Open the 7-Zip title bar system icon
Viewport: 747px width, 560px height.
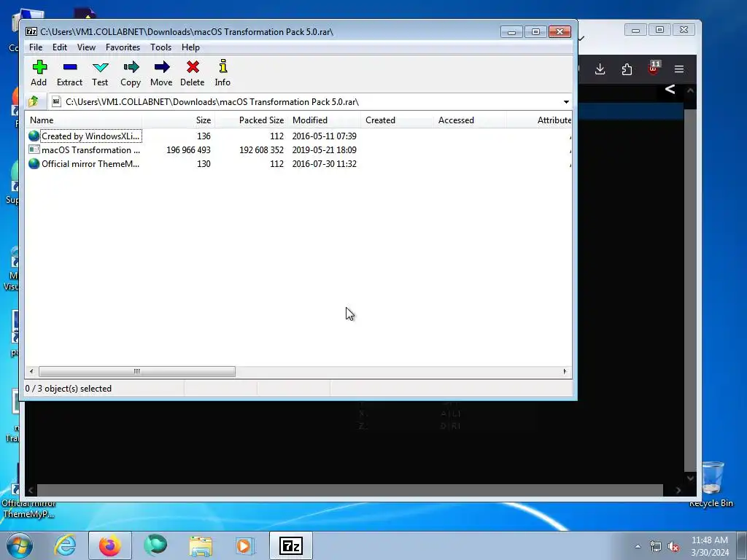(31, 32)
